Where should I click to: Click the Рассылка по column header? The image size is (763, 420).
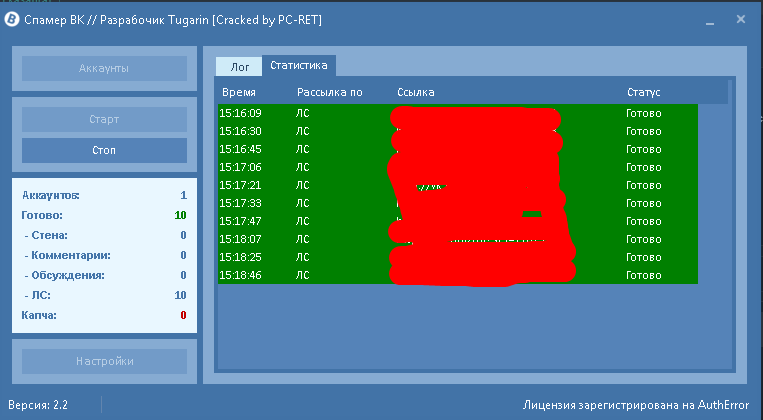329,92
